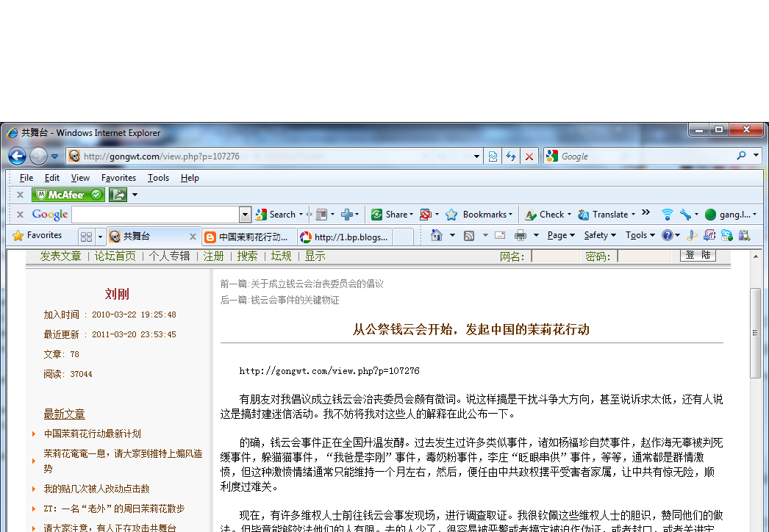This screenshot has width=769, height=532.
Task: Open McAfee toolbar dropdown arrow
Action: [x=135, y=195]
